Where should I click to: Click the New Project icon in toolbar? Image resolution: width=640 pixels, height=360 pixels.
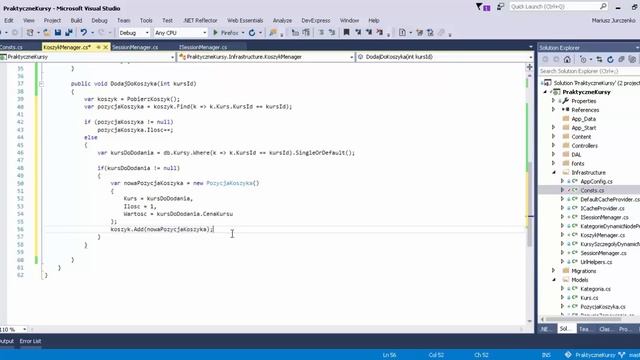[30, 32]
